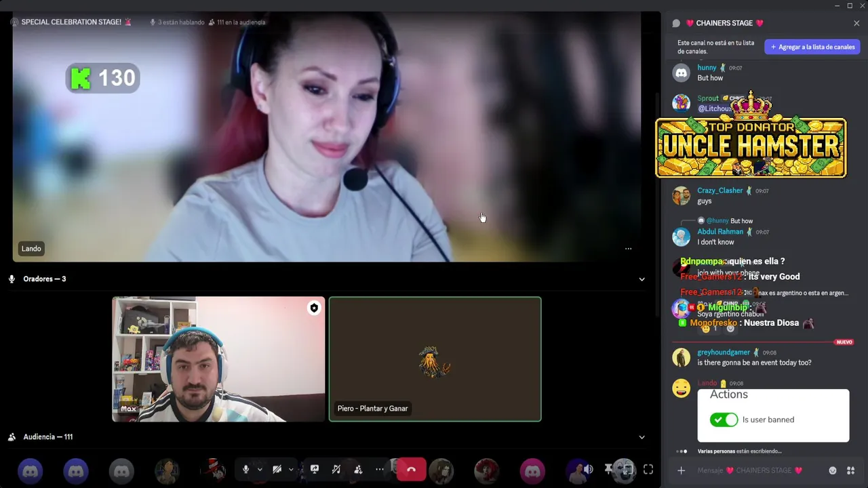Screen dimensions: 868x488
Task: Open the apps launcher icon in chat
Action: 850,470
